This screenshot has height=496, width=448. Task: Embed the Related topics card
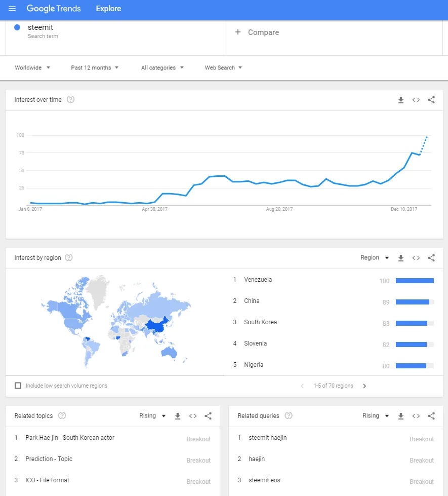click(x=193, y=416)
